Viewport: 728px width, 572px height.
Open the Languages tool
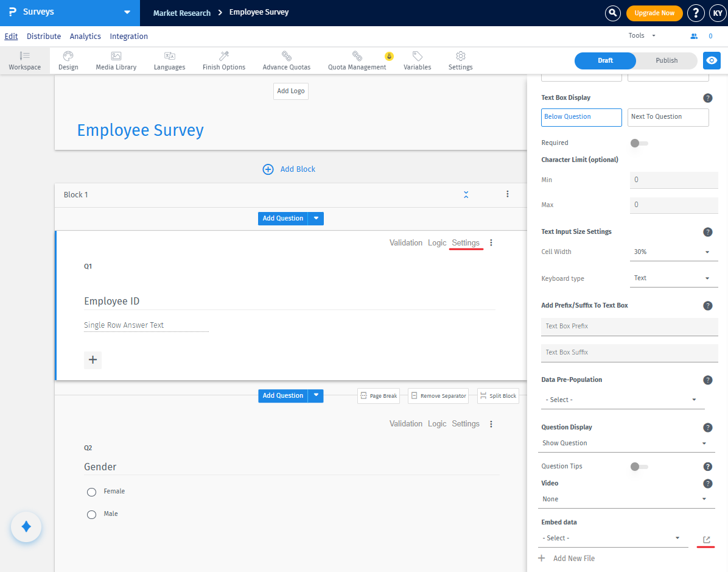(169, 61)
